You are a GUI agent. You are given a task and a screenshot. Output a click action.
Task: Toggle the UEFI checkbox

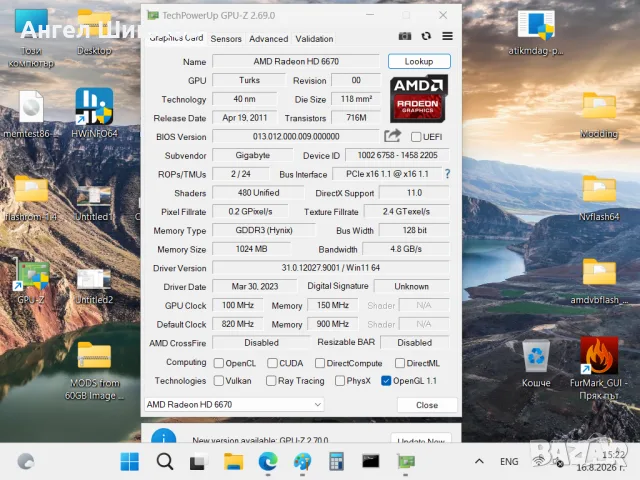(x=416, y=137)
